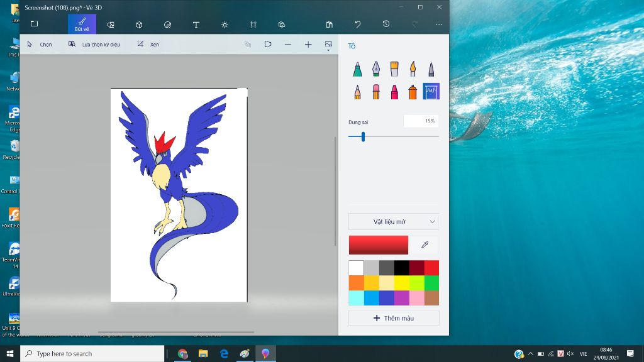Click the Windows Start button
The image size is (644, 362).
pos(10,353)
